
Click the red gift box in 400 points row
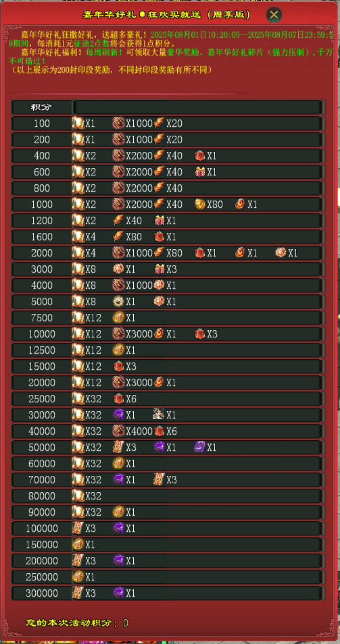click(200, 156)
